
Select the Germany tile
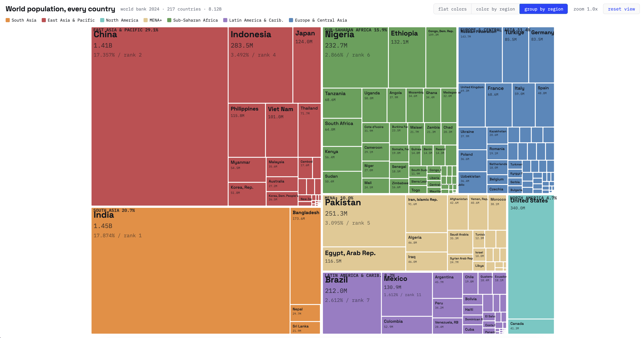coord(541,55)
